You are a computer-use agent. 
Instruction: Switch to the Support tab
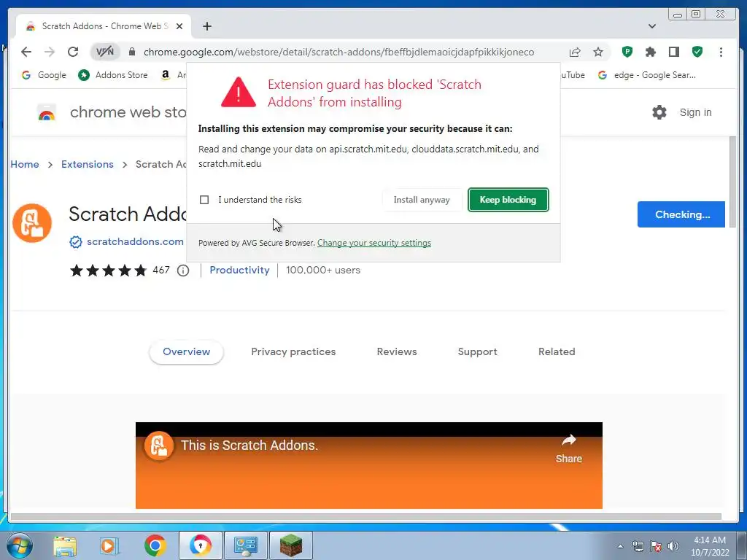tap(477, 352)
